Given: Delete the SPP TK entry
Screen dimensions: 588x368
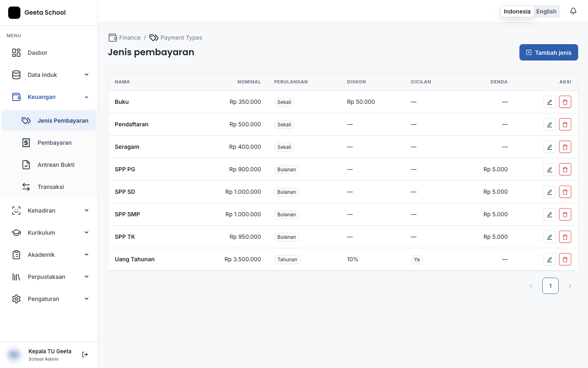Looking at the screenshot, I should point(565,237).
